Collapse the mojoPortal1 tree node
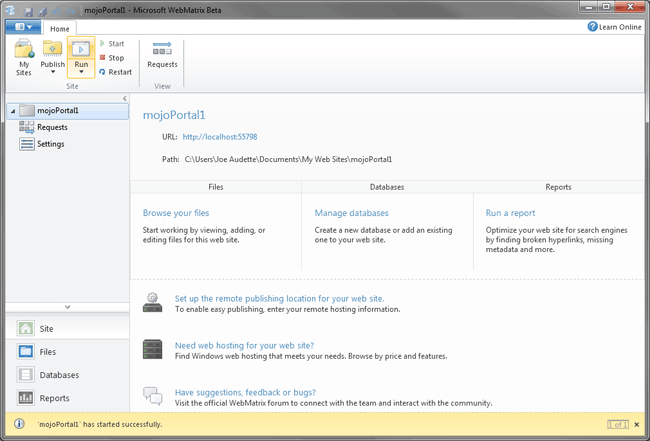650x441 pixels. pos(11,111)
